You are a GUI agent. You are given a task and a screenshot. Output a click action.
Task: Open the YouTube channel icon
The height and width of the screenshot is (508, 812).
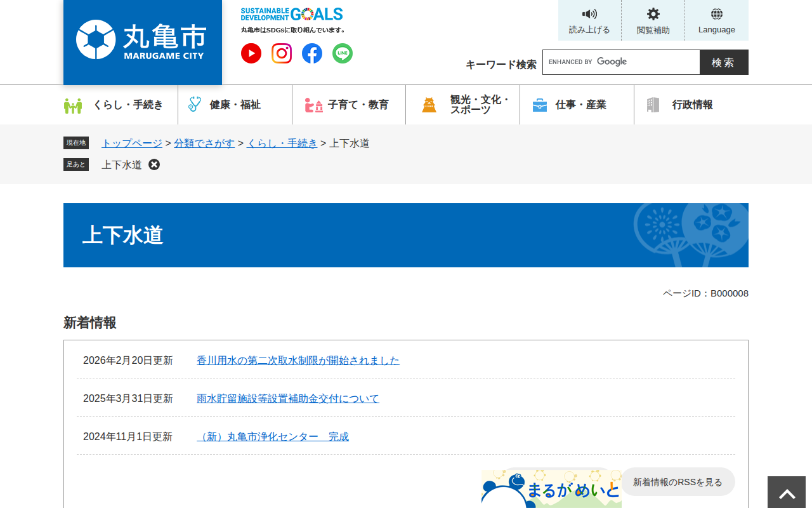click(x=251, y=53)
